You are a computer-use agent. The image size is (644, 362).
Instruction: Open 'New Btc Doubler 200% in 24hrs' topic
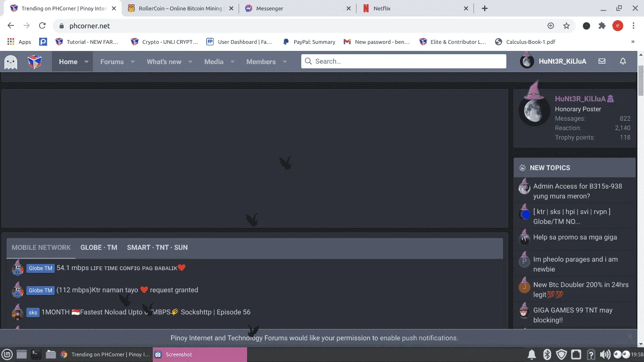581,289
